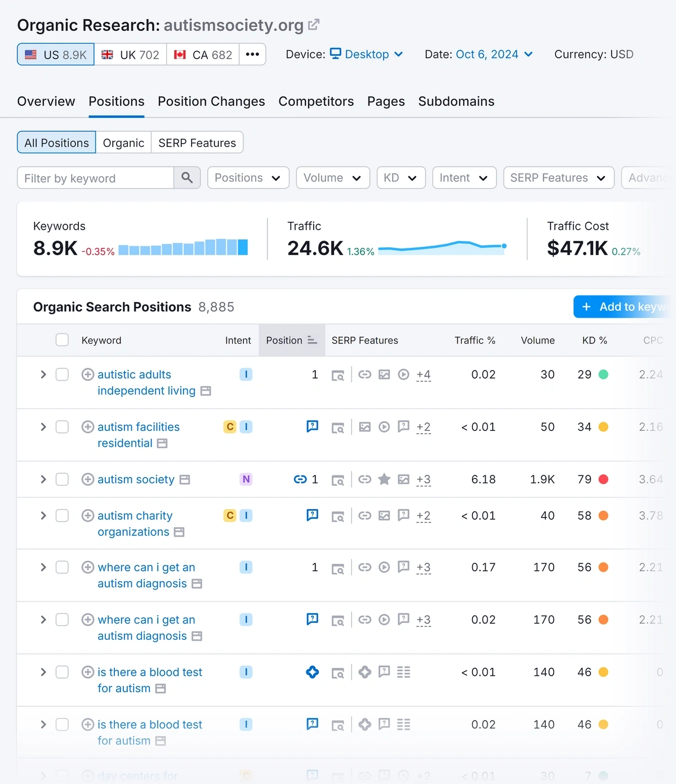676x784 pixels.
Task: Open the SERP Features filter dropdown
Action: pyautogui.click(x=559, y=178)
